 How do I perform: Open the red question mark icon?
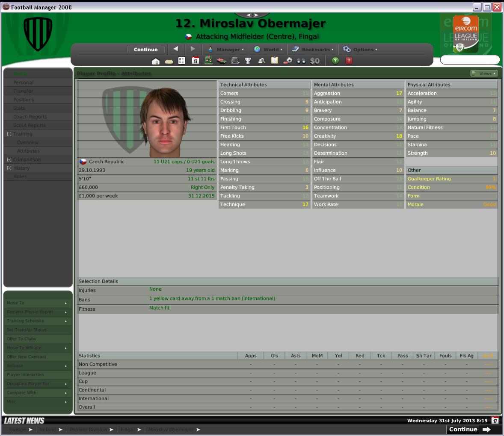coord(349,60)
